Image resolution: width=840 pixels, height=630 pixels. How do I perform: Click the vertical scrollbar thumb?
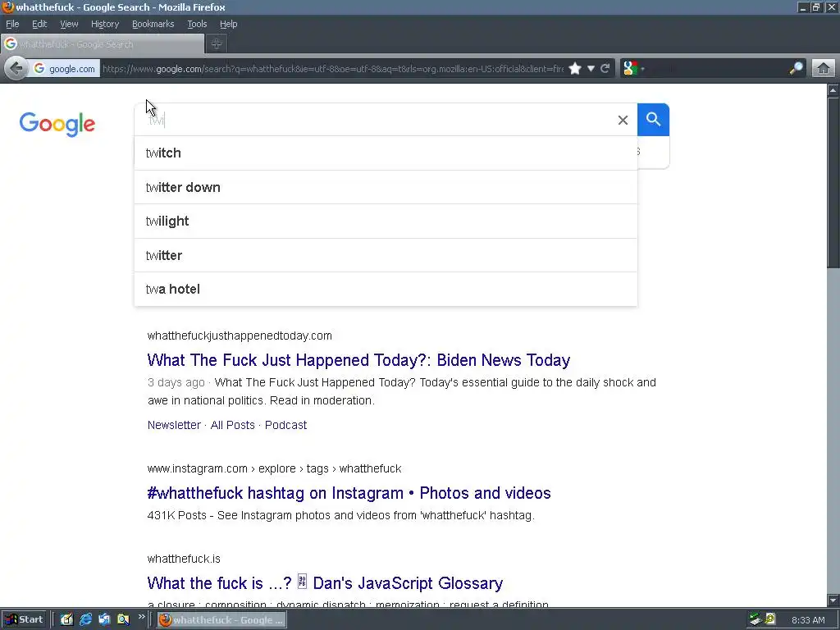pyautogui.click(x=833, y=183)
